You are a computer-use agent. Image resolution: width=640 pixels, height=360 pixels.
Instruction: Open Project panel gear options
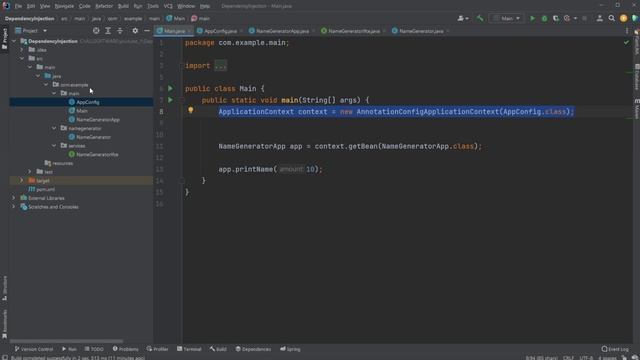[135, 31]
